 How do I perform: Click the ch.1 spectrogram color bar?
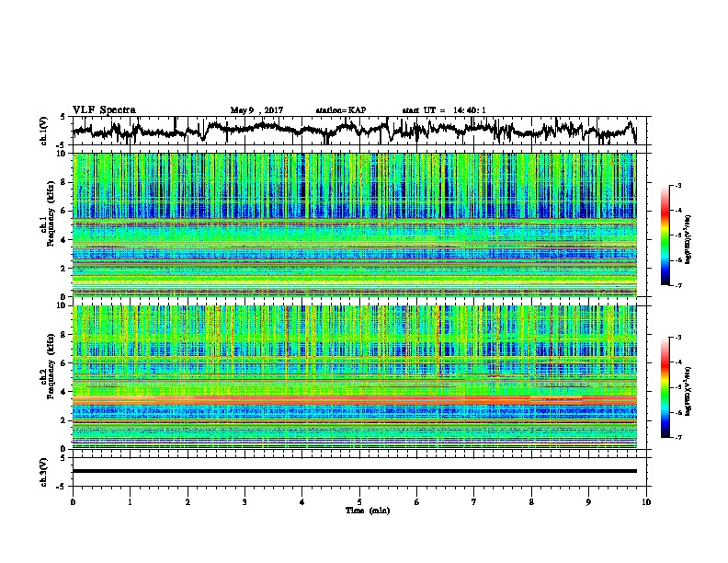pos(665,236)
